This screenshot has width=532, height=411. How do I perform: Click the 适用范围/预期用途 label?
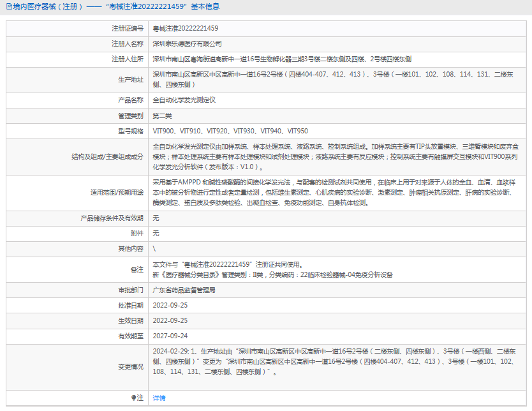coord(117,193)
